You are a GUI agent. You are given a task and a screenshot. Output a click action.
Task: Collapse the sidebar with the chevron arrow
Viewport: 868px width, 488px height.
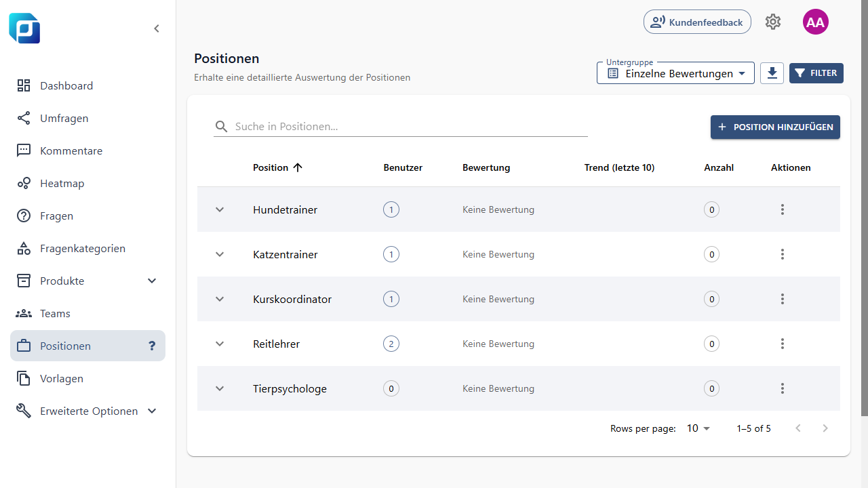pos(157,28)
